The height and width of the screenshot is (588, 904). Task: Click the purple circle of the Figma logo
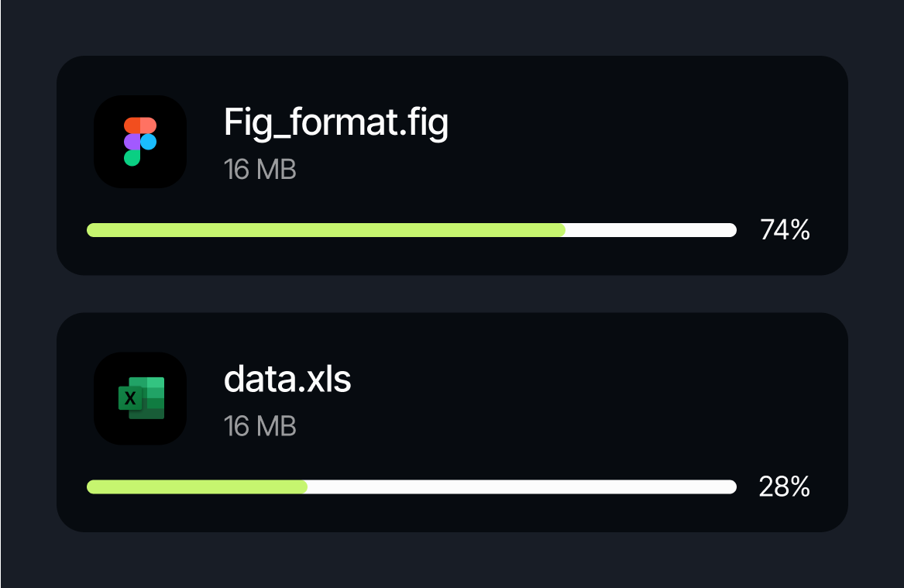coord(132,142)
